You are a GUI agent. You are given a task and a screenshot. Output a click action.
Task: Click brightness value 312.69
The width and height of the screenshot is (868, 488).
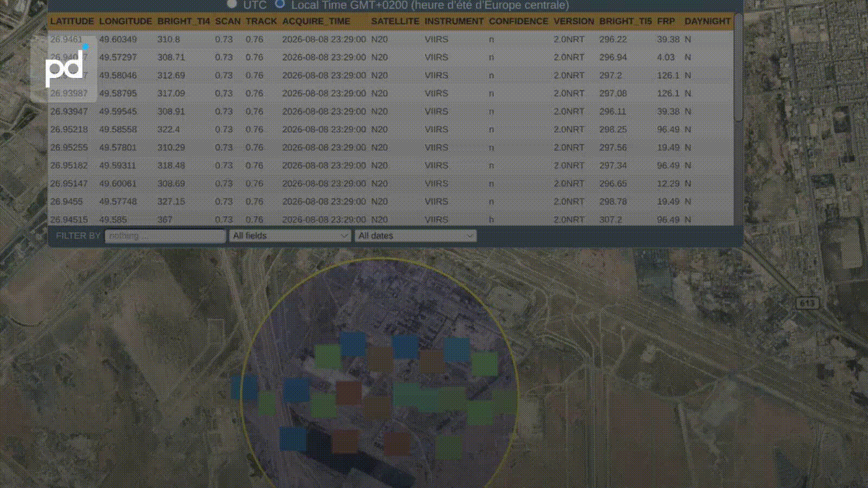pos(171,75)
